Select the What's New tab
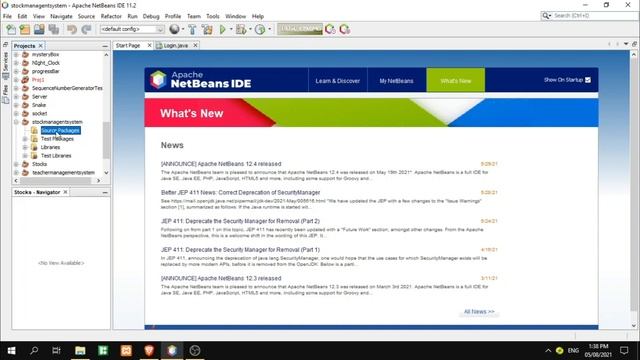This screenshot has width=640, height=360. click(x=456, y=81)
